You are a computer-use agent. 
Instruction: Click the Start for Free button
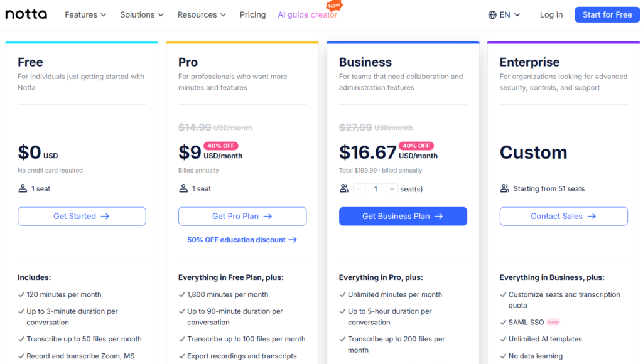pos(607,15)
